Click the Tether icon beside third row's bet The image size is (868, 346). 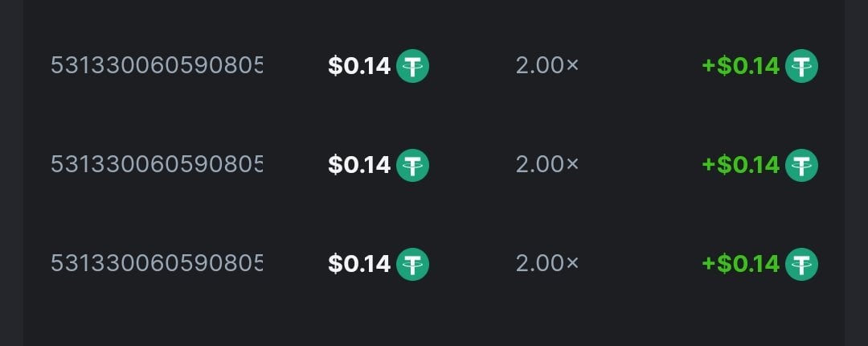click(x=412, y=264)
